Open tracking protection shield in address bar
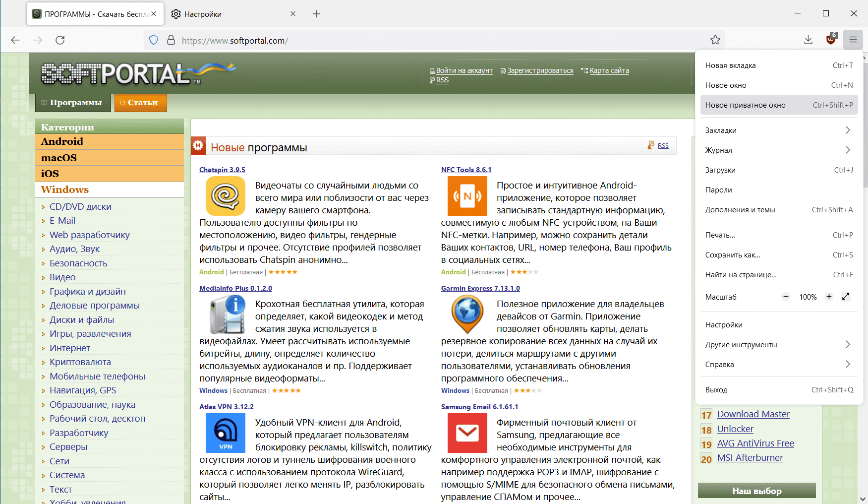This screenshot has width=868, height=504. click(154, 40)
